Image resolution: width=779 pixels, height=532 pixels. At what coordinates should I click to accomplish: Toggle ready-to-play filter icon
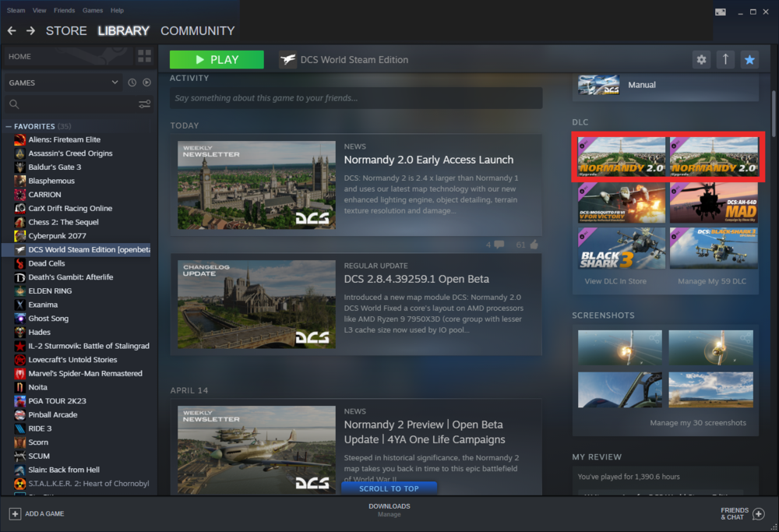click(146, 83)
